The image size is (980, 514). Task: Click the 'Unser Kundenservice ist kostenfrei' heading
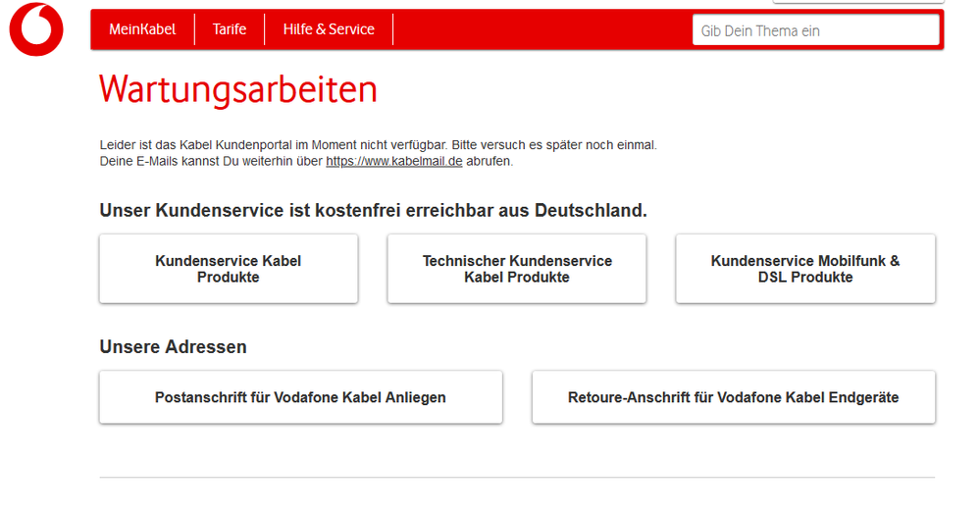(x=373, y=210)
